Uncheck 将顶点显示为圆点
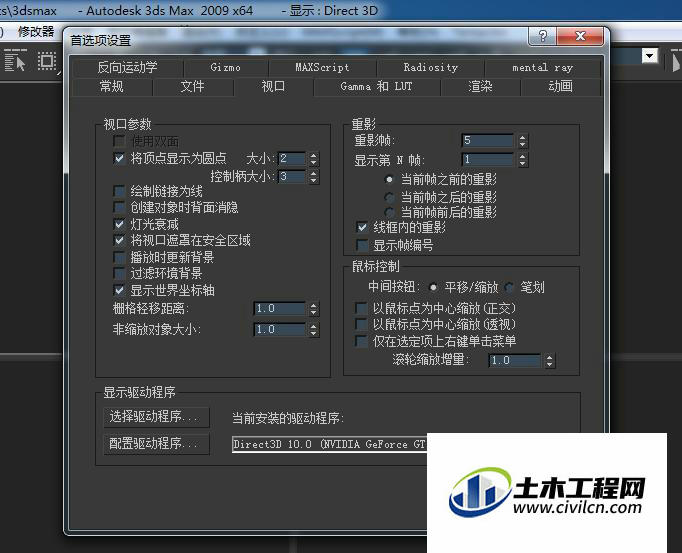 pyautogui.click(x=119, y=158)
